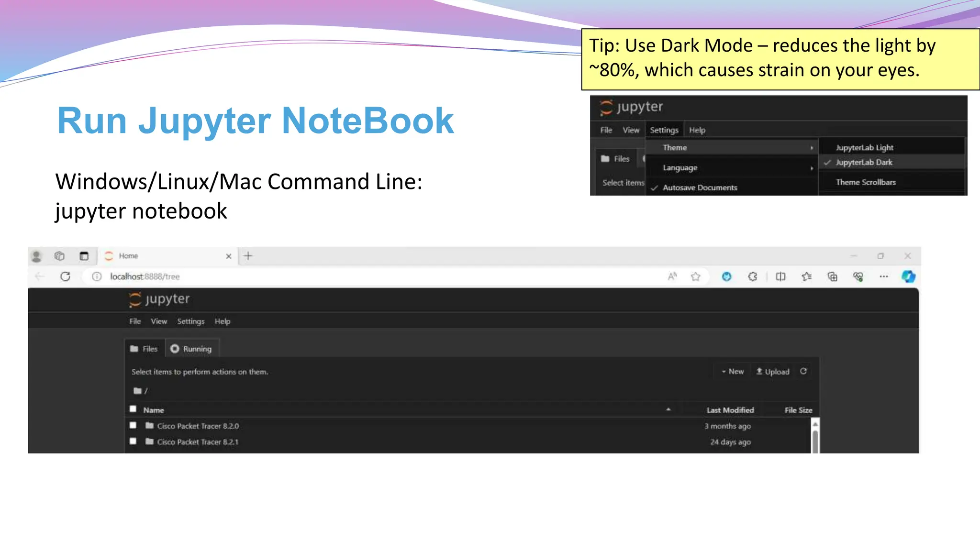Toggle Autosave Documents option
This screenshot has height=551, width=980.
point(732,187)
